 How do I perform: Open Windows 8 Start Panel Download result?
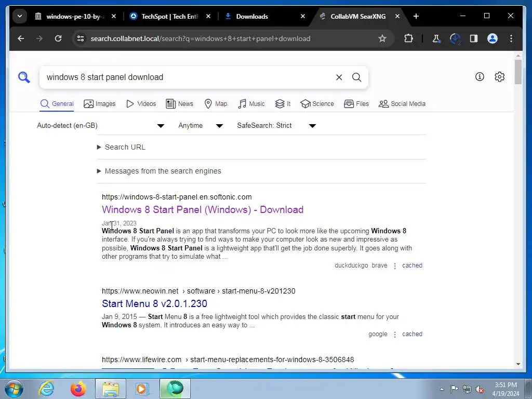tap(203, 210)
